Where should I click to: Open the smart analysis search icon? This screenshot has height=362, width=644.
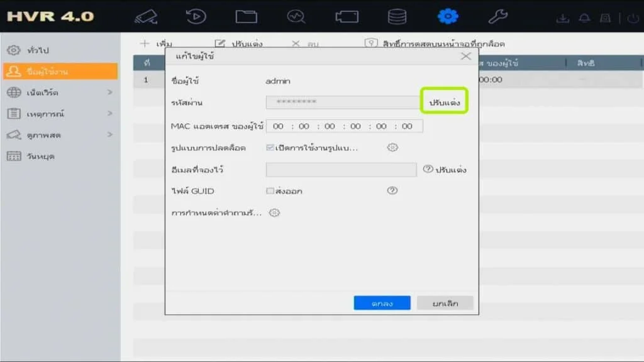coord(296,16)
